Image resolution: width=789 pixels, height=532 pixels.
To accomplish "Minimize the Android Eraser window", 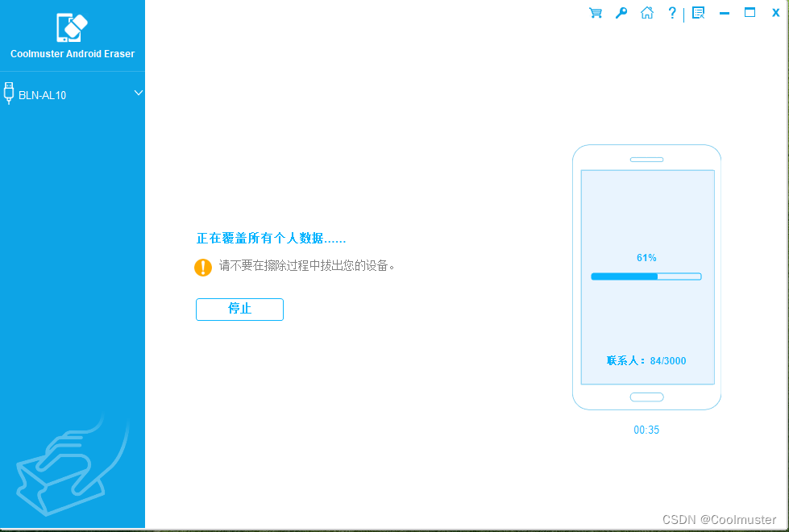I will (724, 13).
